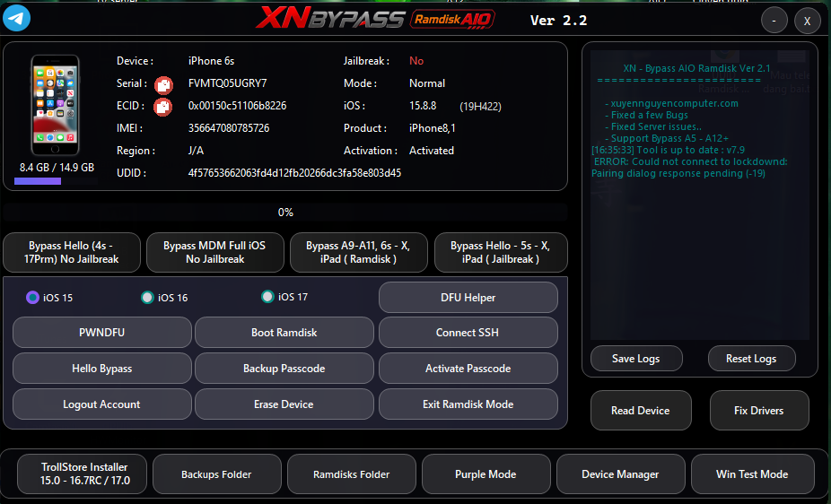Click the PWNDFU button

101,333
